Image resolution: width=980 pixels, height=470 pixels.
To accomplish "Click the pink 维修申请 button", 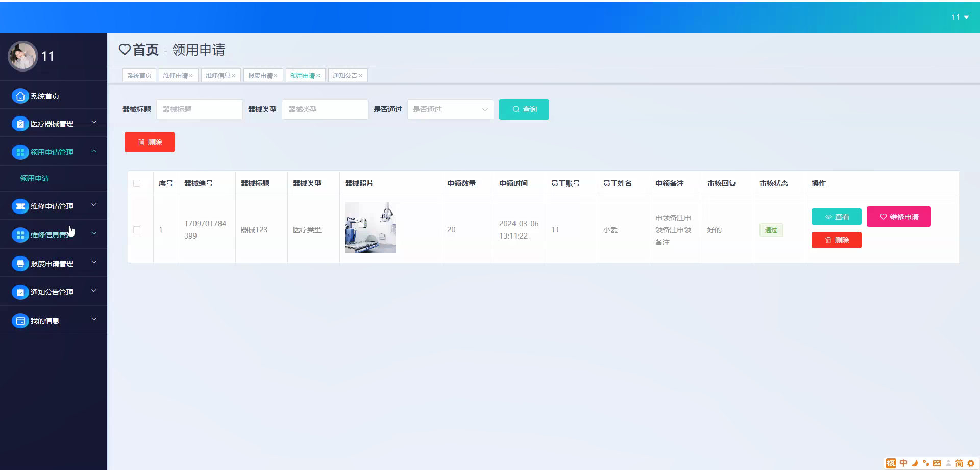I will coord(898,216).
